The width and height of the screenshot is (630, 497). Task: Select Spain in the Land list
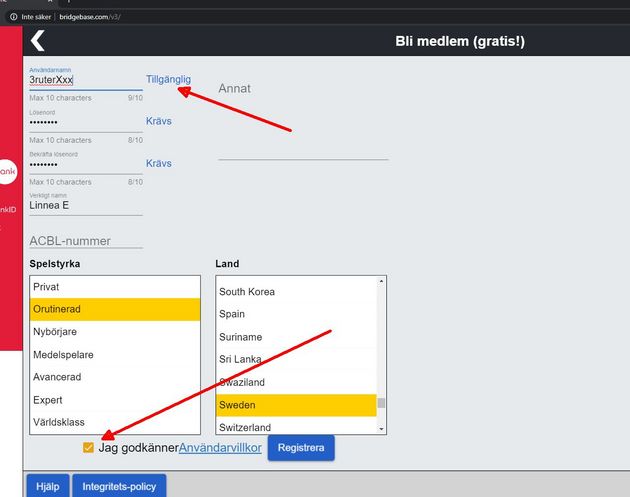(x=296, y=314)
